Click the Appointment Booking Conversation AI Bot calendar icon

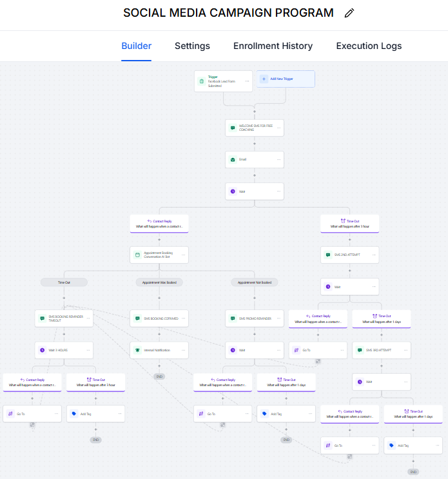(x=137, y=255)
